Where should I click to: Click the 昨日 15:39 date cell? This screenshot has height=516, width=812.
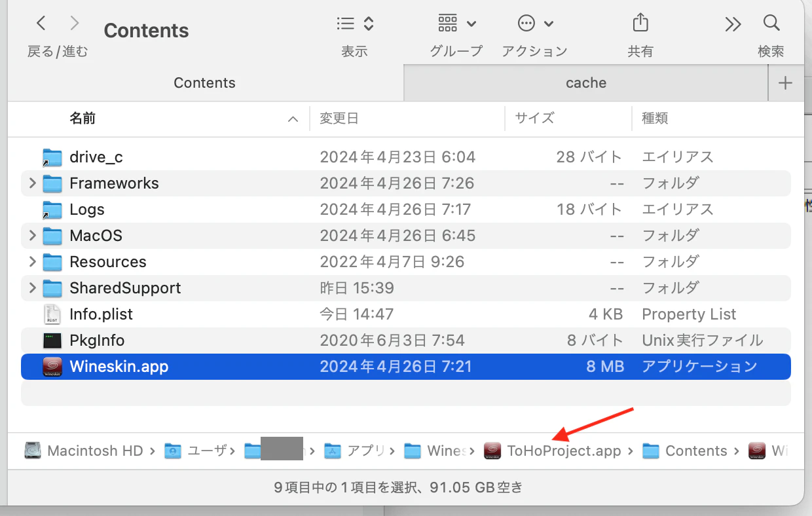357,288
